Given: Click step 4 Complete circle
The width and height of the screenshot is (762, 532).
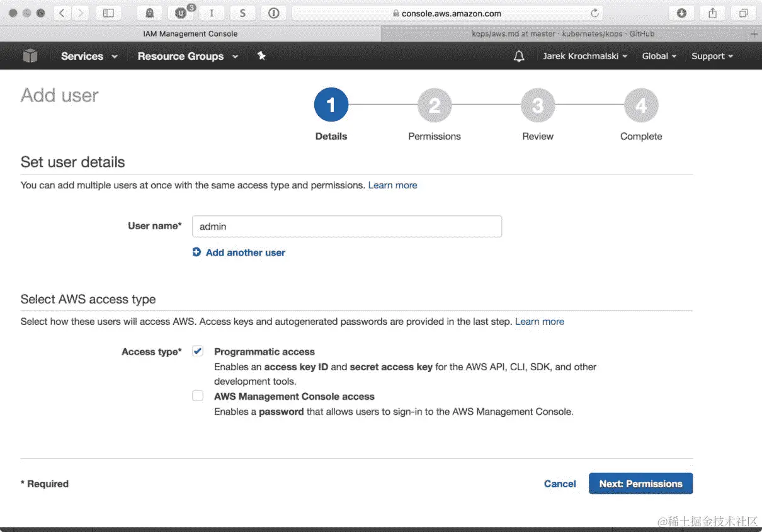Looking at the screenshot, I should point(641,105).
